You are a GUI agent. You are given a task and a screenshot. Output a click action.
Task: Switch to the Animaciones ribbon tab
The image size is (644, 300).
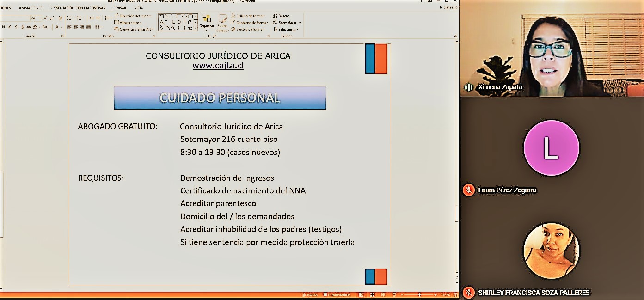pyautogui.click(x=30, y=7)
